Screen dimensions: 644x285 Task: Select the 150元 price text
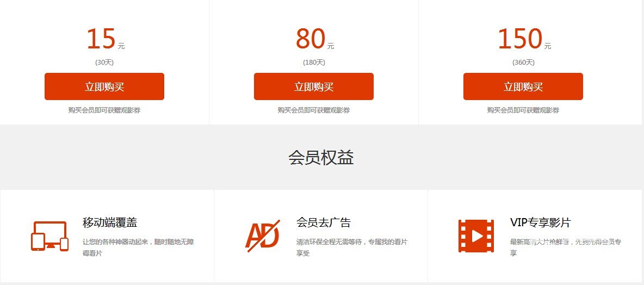[x=523, y=40]
